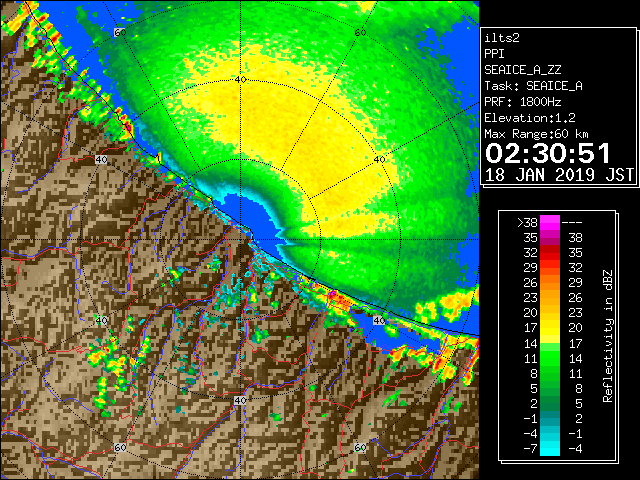Select the "PPI" scan type label

(494, 54)
